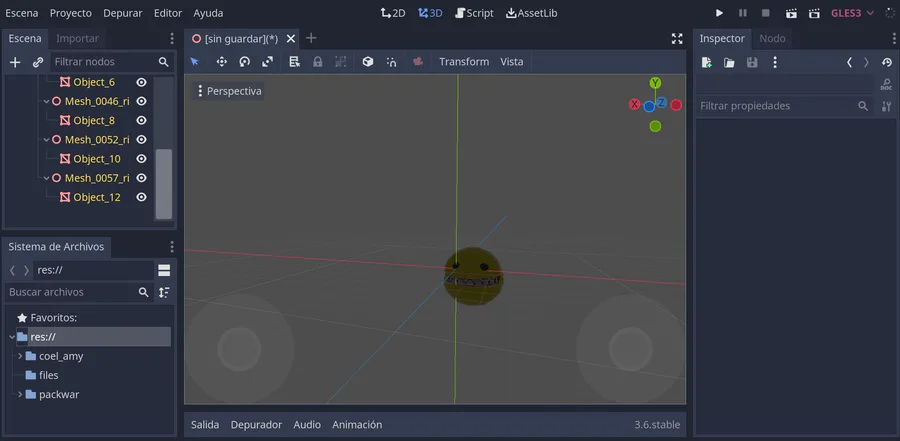Play the edited scene
This screenshot has width=900, height=441.
coord(792,13)
